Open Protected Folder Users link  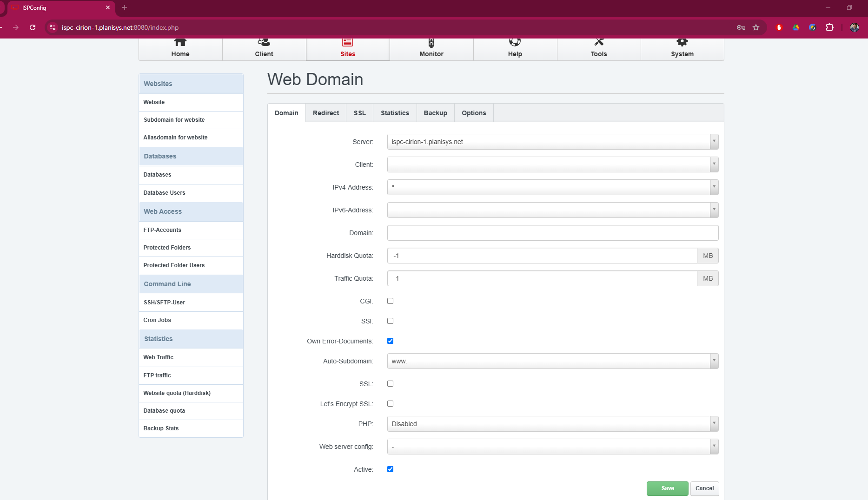click(x=191, y=265)
